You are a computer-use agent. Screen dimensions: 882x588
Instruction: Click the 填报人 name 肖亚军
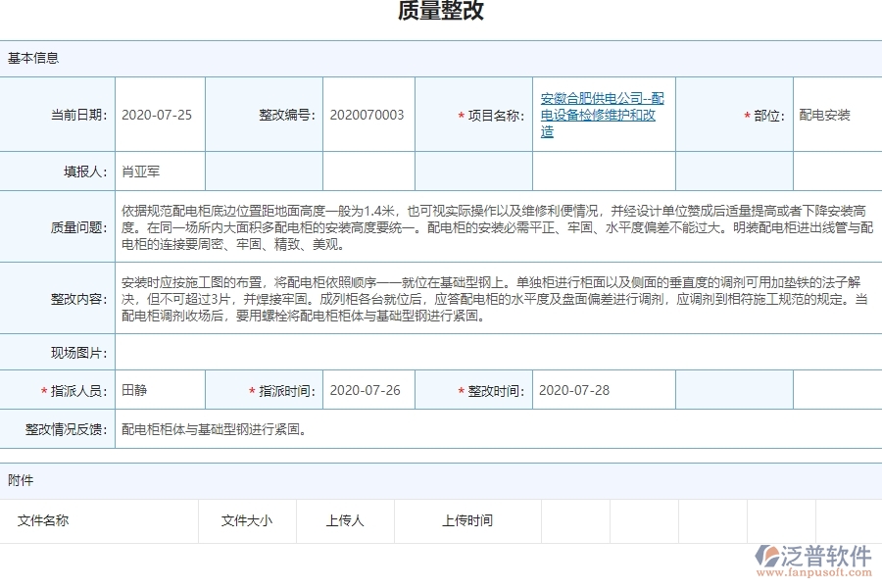pyautogui.click(x=139, y=171)
